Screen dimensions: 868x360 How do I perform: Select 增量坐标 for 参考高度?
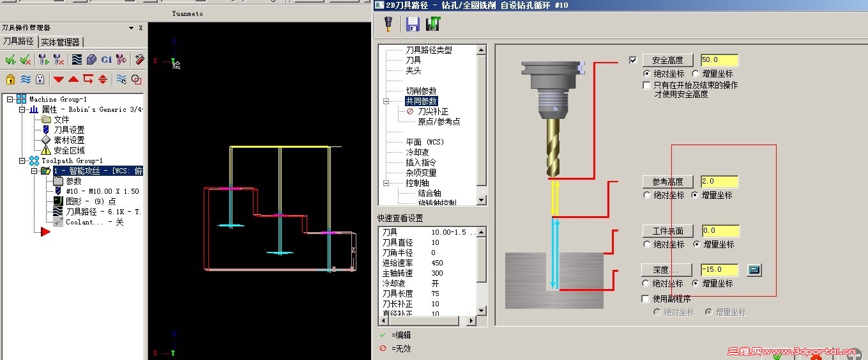pyautogui.click(x=696, y=195)
